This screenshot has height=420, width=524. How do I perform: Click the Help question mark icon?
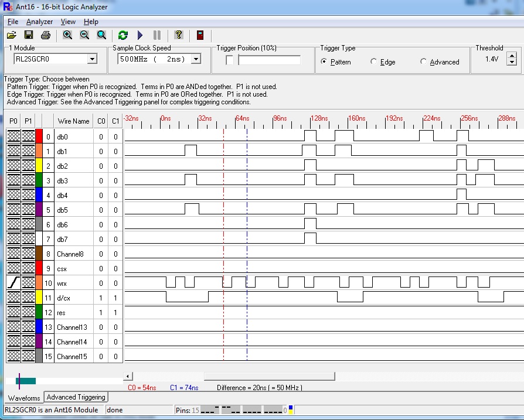(179, 35)
